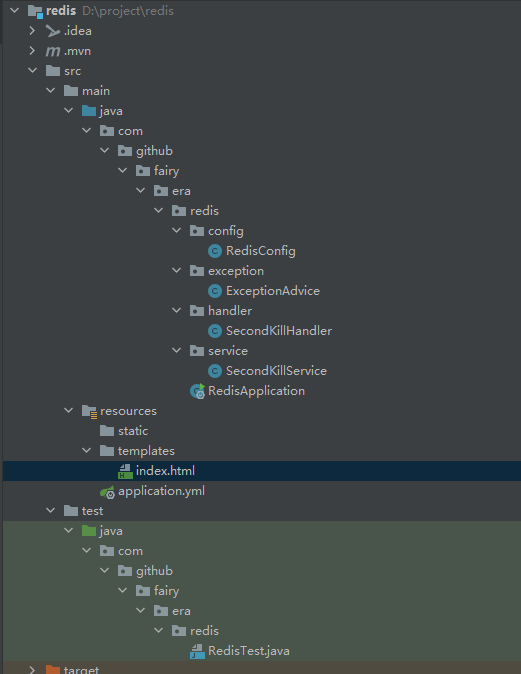This screenshot has width=521, height=674.
Task: Select the application.yml file
Action: coord(162,491)
